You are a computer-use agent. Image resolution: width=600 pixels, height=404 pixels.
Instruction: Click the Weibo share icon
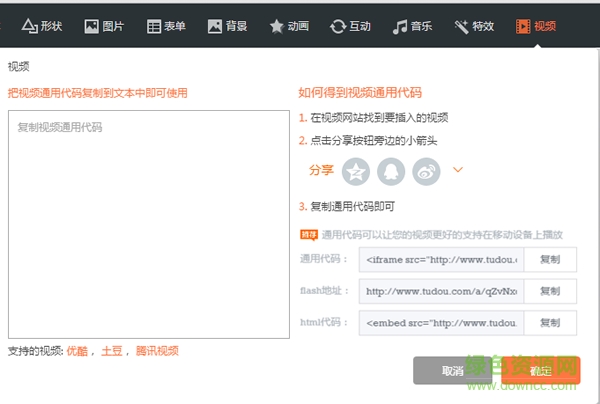[427, 171]
